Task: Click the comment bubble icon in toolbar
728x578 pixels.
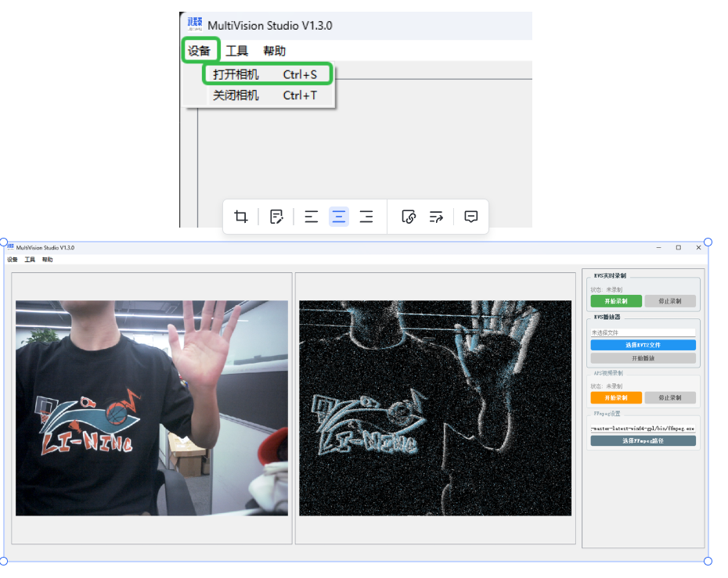Action: (x=471, y=217)
